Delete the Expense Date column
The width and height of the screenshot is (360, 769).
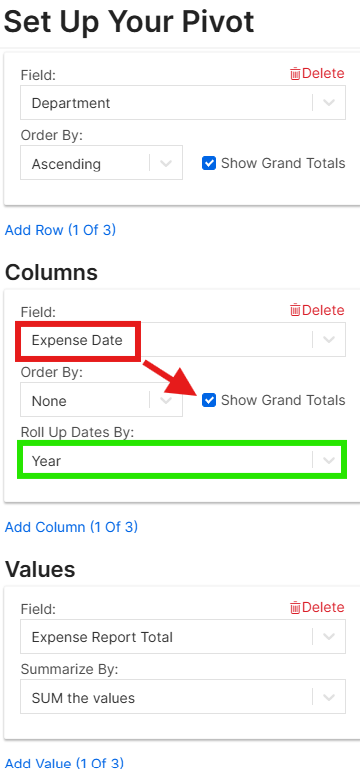317,310
